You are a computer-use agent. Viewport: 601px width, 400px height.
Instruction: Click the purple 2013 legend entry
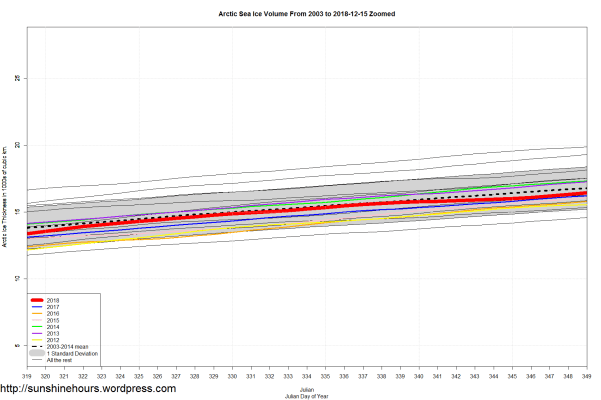(53, 333)
